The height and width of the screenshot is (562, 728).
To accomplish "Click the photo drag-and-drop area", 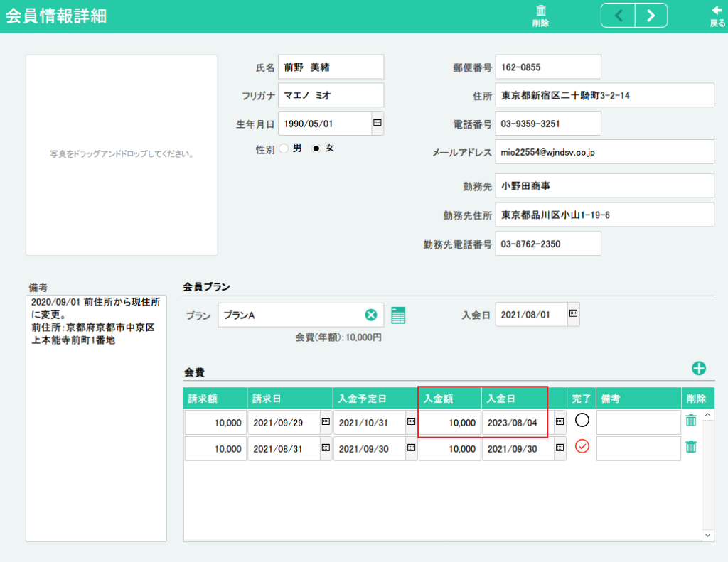I will click(122, 154).
